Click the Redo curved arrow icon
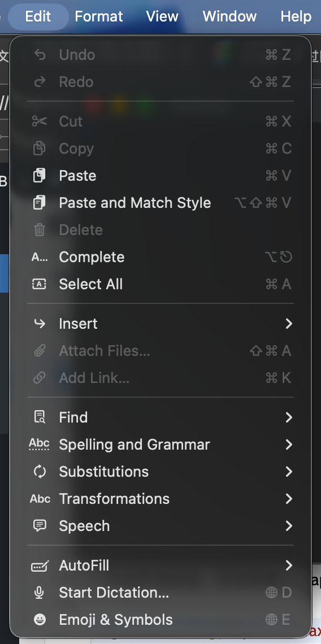Image resolution: width=321 pixels, height=644 pixels. [40, 82]
